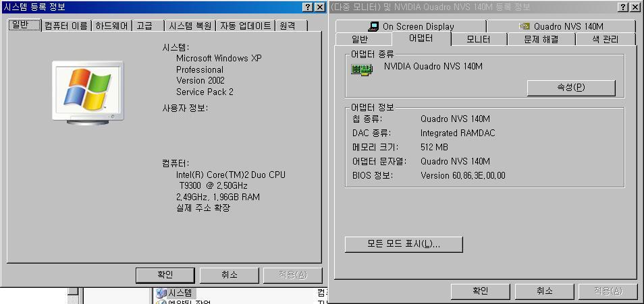Click the 칩 종류 Quadro NVS 140M value
The image size is (644, 304).
[x=455, y=119]
